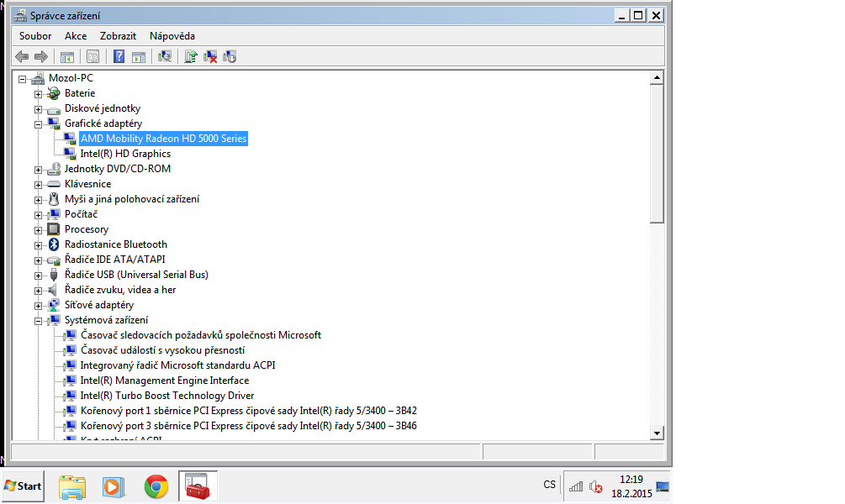Screen dimensions: 845x504
Task: Select the Procesory label
Action: 87,228
